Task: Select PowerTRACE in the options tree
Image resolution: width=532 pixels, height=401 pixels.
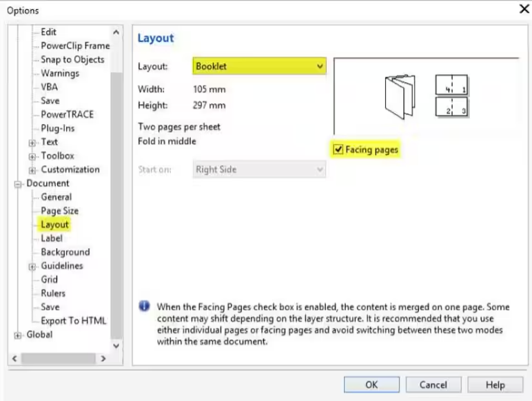Action: tap(67, 114)
